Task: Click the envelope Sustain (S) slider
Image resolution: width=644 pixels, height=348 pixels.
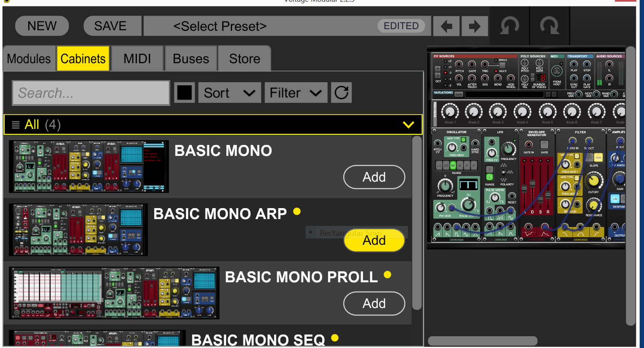Action: [x=540, y=199]
